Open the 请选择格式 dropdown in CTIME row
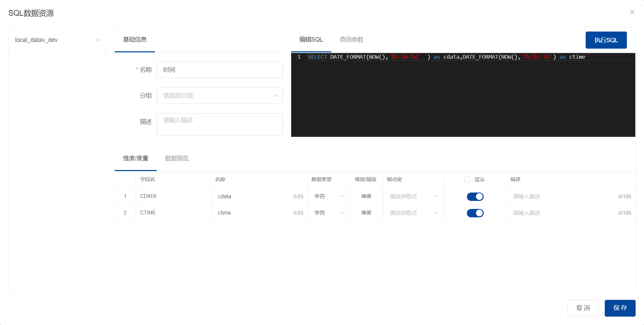Screen dimensions: 644x325 click(x=414, y=213)
